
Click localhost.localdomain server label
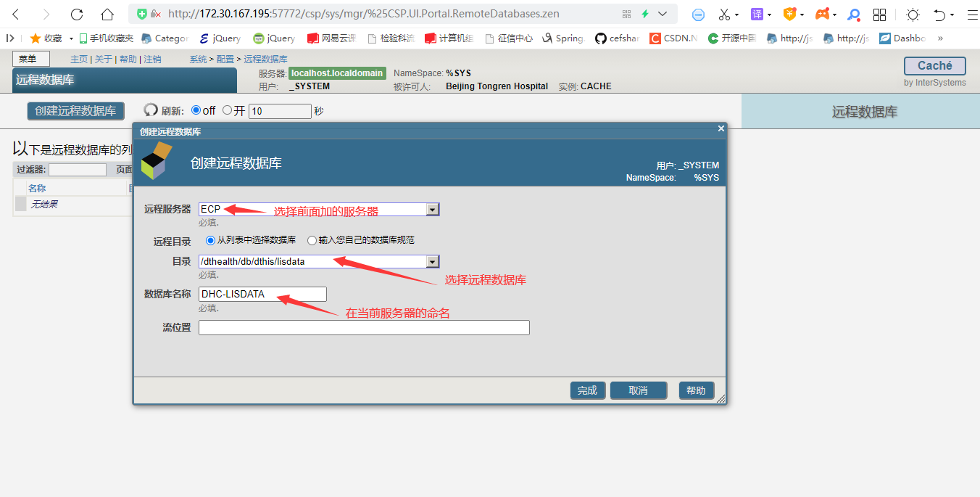tap(337, 73)
